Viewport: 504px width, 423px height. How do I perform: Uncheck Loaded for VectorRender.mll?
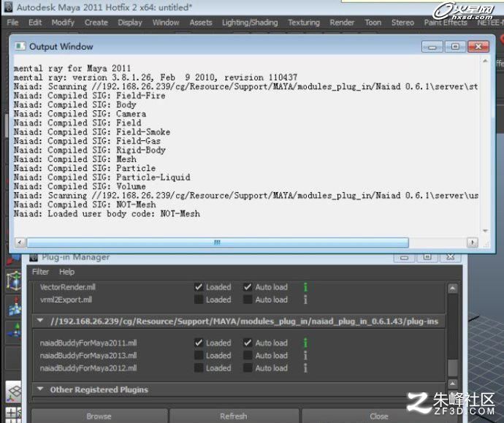[199, 287]
